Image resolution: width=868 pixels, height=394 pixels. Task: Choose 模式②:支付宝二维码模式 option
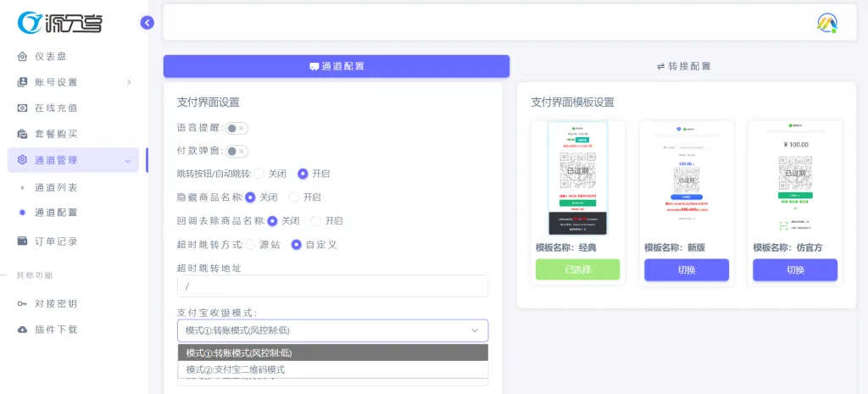tap(332, 369)
